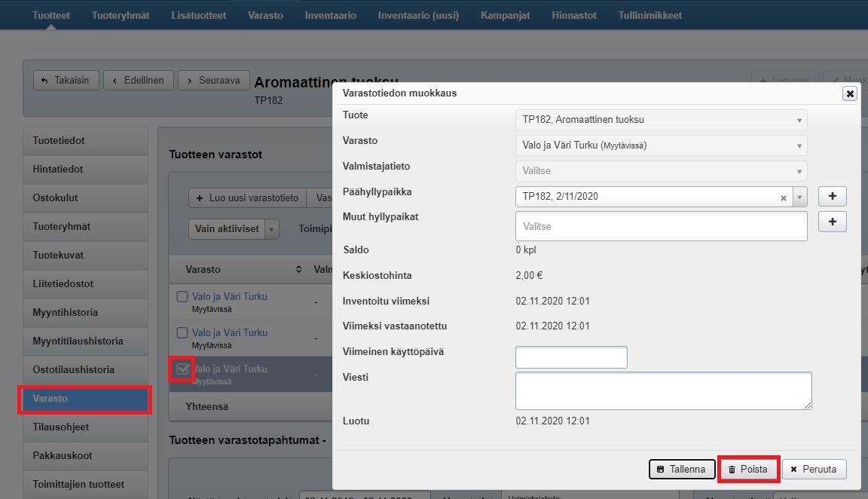Click the Viimeinen käyttöpäivä date field

coord(571,357)
